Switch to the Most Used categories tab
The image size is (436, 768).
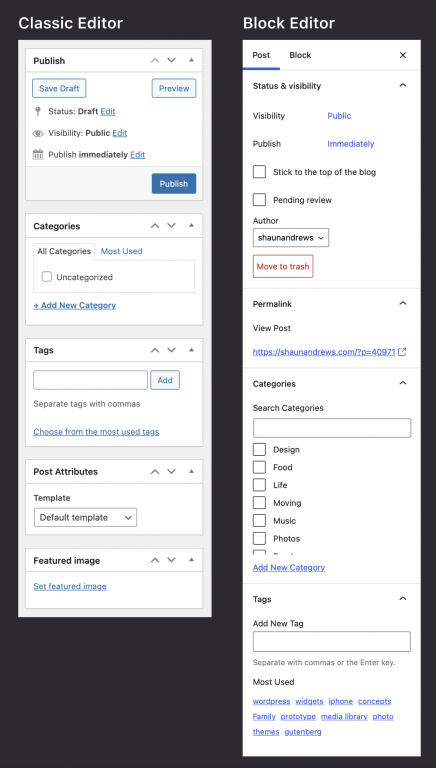pos(121,251)
